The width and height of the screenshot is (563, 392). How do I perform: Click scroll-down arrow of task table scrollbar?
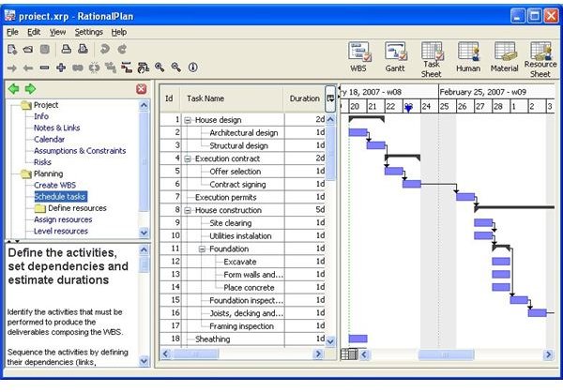[x=330, y=341]
